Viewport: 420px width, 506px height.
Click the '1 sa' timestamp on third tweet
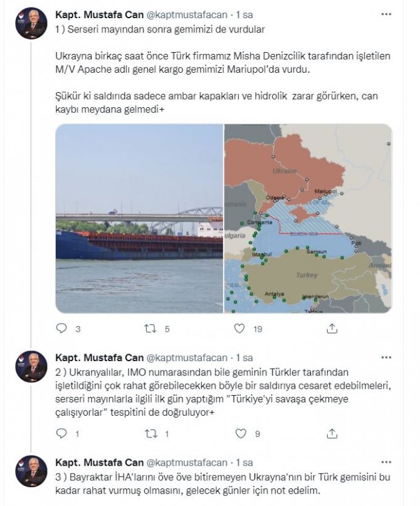[x=244, y=463]
